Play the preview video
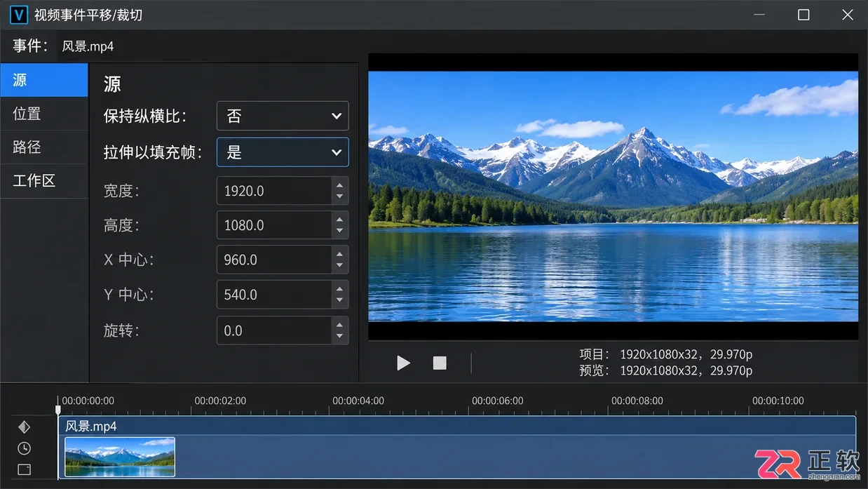Viewport: 868px width, 489px height. (403, 363)
